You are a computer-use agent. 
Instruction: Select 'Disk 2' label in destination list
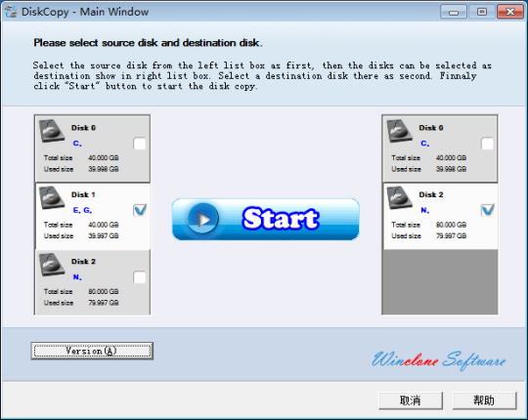tap(431, 194)
